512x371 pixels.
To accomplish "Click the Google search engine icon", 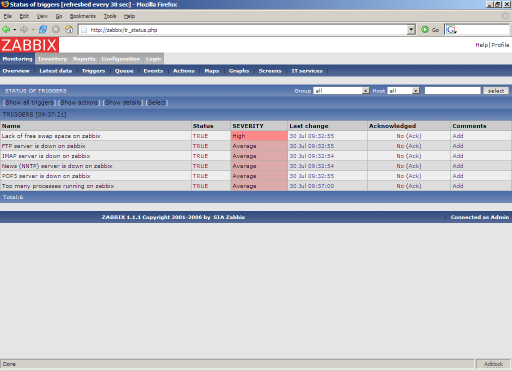I will pyautogui.click(x=451, y=30).
